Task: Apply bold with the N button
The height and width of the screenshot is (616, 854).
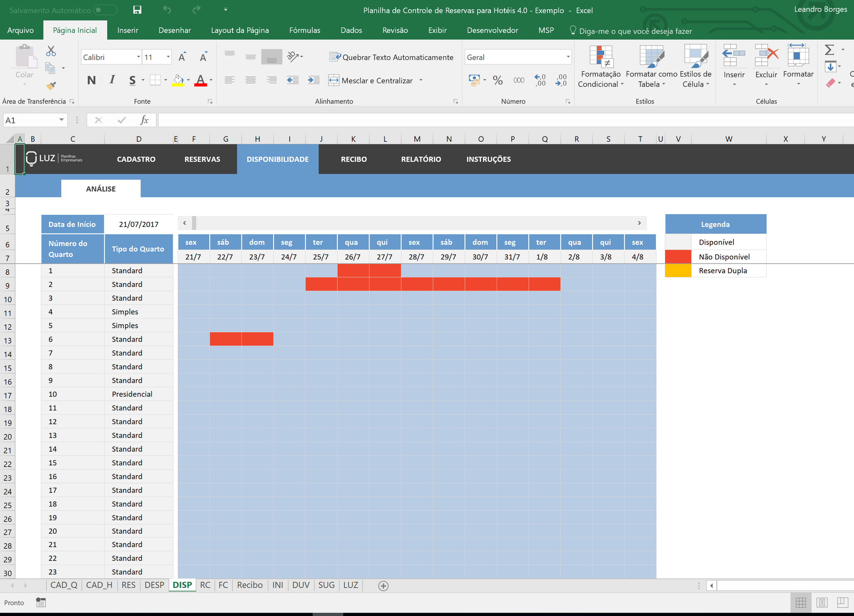Action: (91, 80)
